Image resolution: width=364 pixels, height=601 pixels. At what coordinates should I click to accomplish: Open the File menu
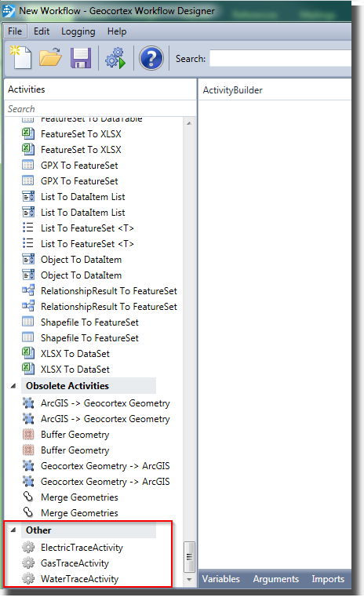click(15, 31)
